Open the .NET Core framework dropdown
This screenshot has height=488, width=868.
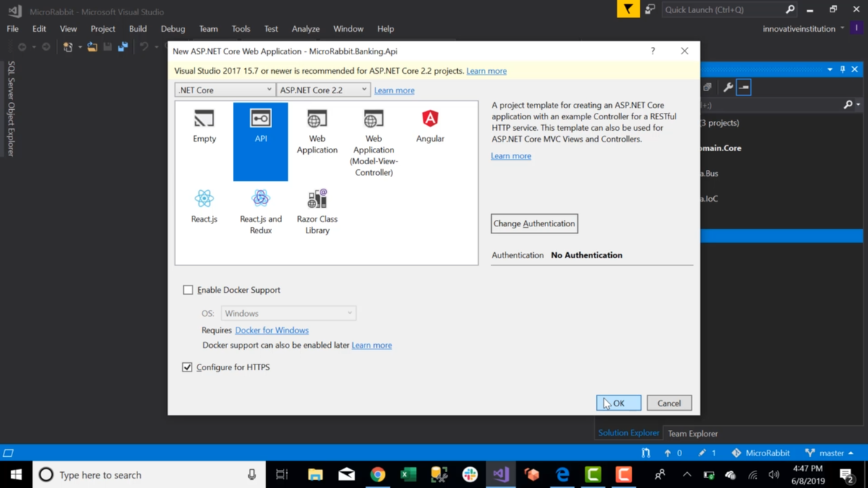click(224, 90)
